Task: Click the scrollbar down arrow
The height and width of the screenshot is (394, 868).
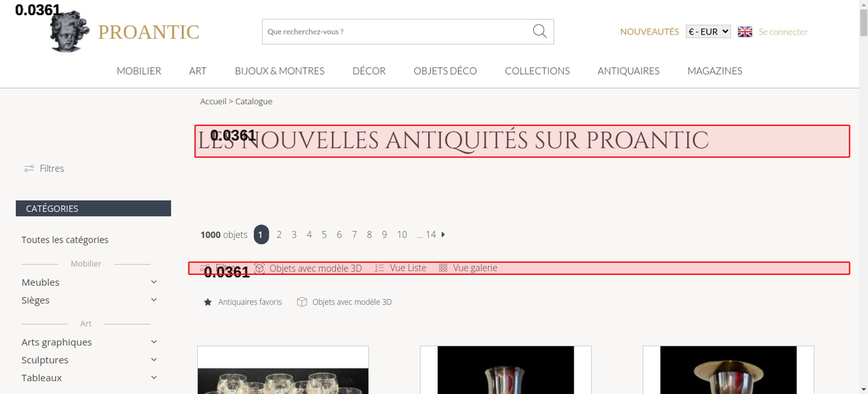Action: click(864, 390)
